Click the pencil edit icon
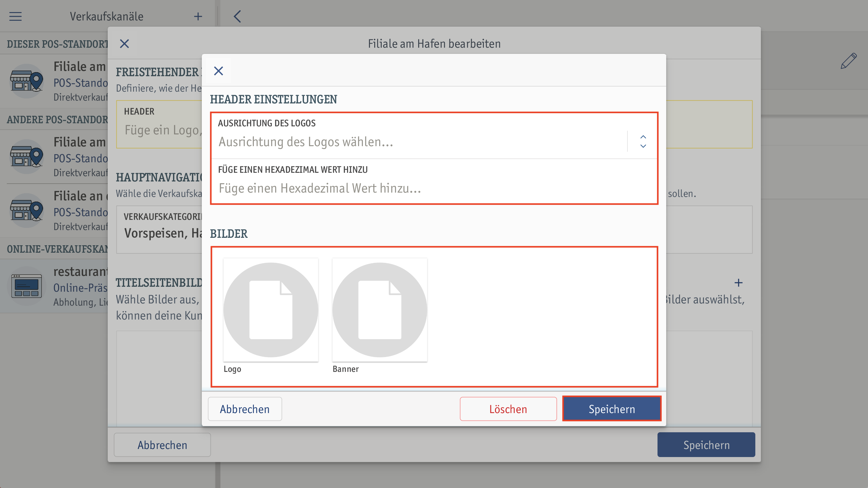Image resolution: width=868 pixels, height=488 pixels. click(848, 61)
